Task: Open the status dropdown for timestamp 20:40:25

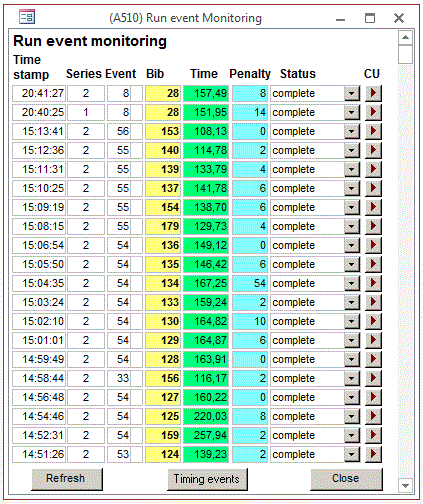Action: coord(352,112)
